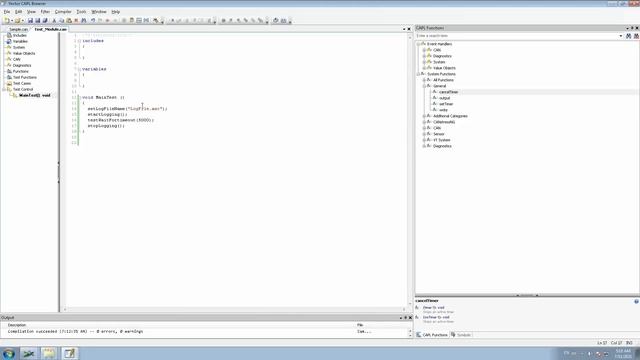640x360 pixels.
Task: Select the output function
Action: coord(444,98)
